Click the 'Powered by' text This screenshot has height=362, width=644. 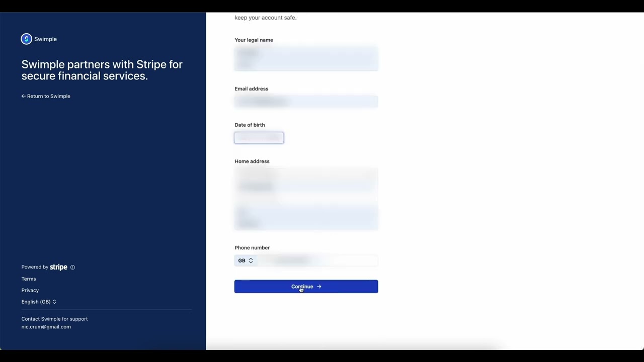click(x=35, y=267)
